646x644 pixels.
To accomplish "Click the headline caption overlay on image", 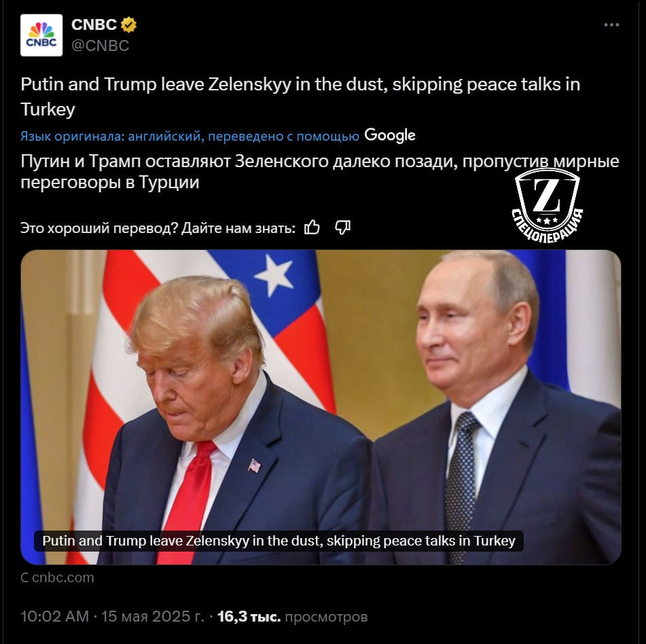I will pyautogui.click(x=279, y=541).
